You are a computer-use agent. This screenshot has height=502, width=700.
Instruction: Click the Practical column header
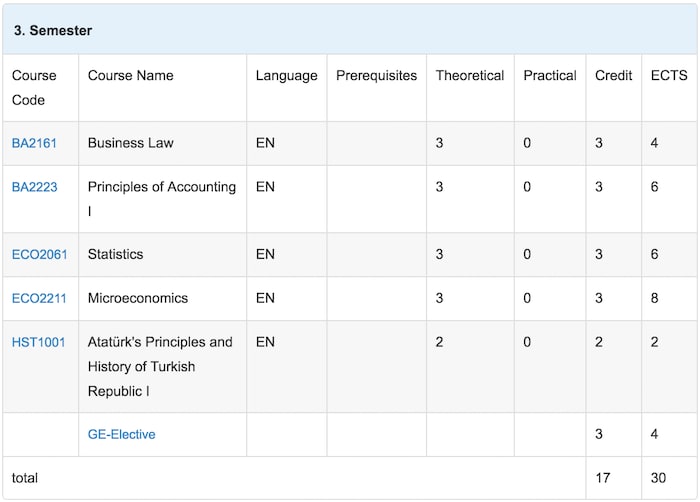(550, 75)
